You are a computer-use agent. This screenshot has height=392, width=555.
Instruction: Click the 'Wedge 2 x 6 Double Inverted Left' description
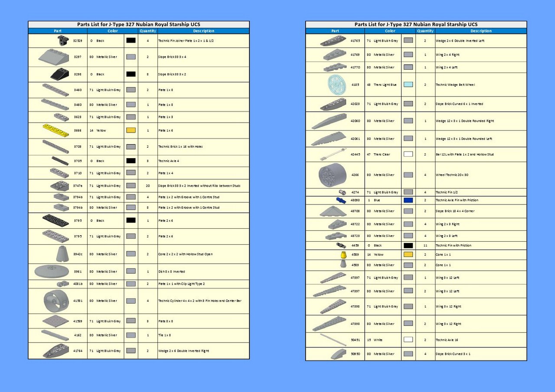tap(460, 41)
